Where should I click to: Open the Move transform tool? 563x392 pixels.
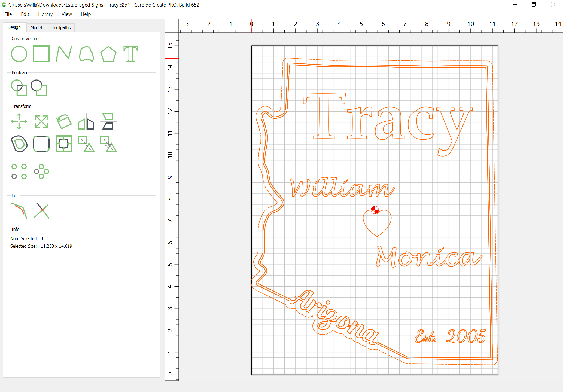(19, 121)
